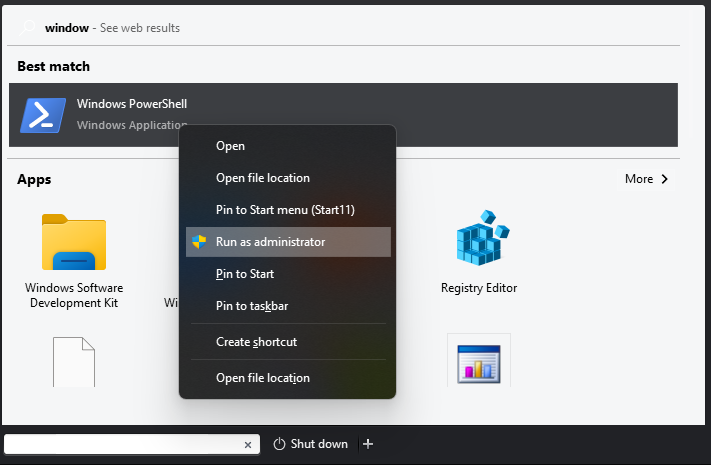Image resolution: width=711 pixels, height=465 pixels.
Task: Click the 'window' search query text
Action: pyautogui.click(x=67, y=28)
